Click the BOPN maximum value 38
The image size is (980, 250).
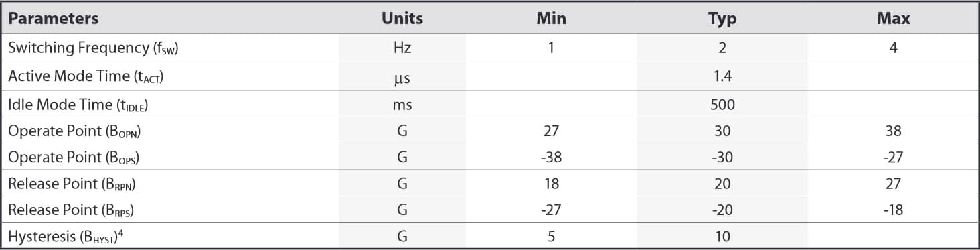(x=893, y=131)
